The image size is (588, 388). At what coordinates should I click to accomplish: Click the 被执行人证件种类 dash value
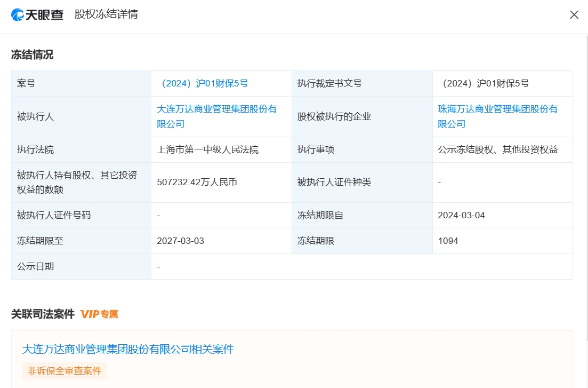click(439, 182)
